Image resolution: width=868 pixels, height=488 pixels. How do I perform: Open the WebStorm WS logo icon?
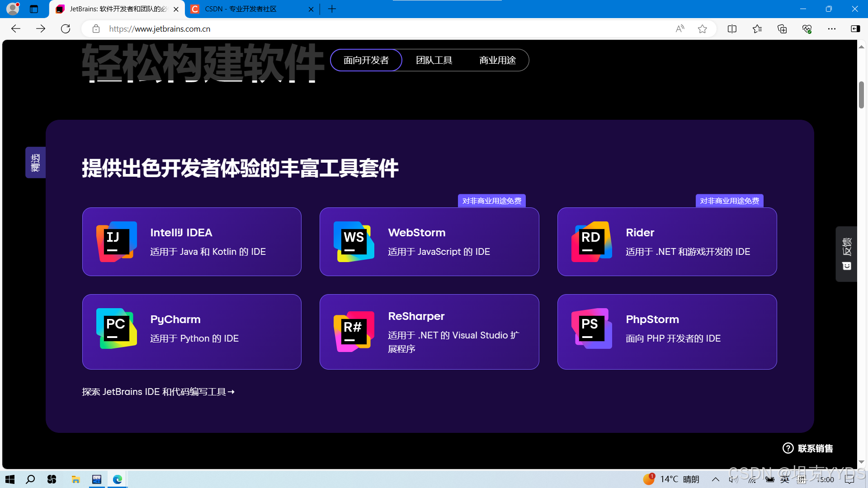354,242
